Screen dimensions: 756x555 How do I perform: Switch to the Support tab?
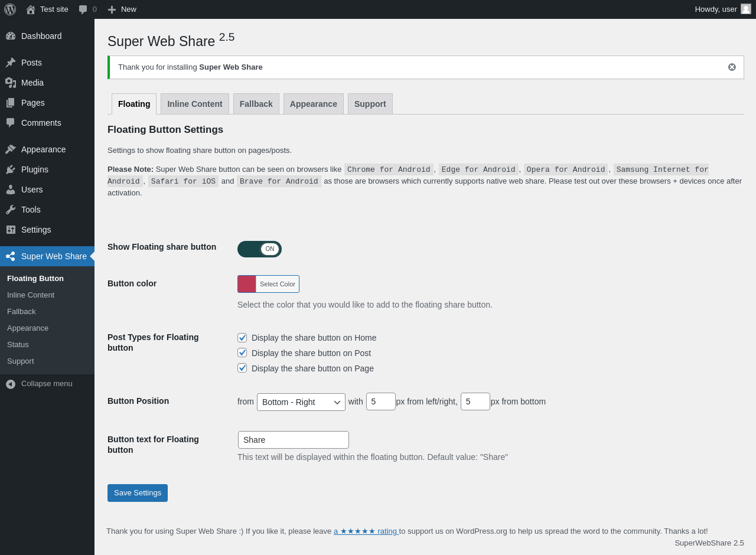tap(370, 104)
